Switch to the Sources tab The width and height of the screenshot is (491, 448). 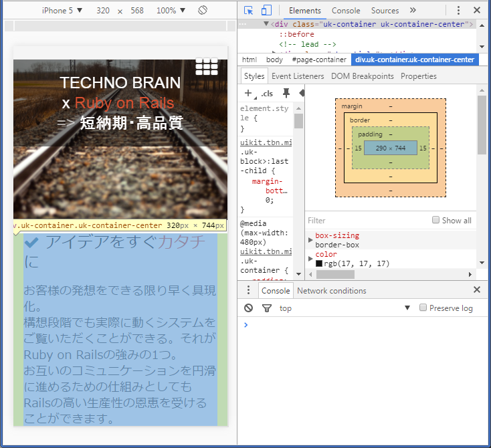(385, 11)
